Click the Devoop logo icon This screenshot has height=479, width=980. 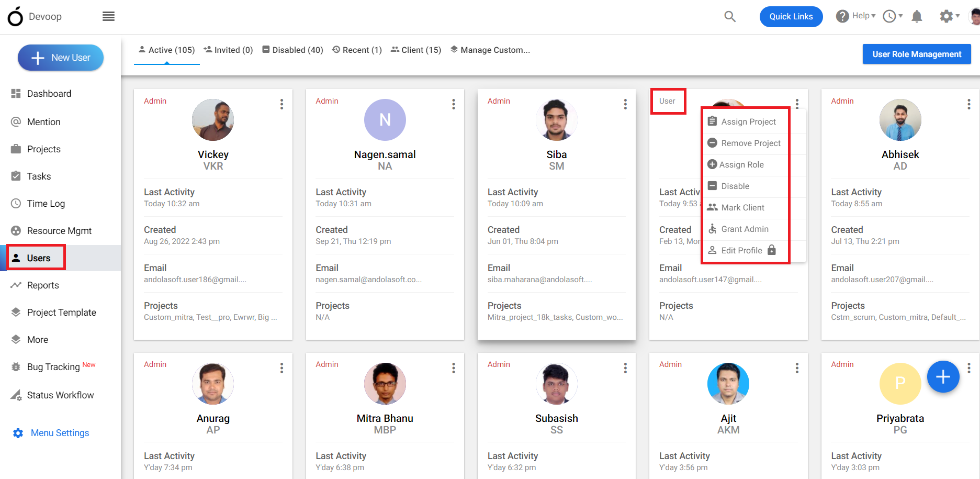click(x=15, y=17)
